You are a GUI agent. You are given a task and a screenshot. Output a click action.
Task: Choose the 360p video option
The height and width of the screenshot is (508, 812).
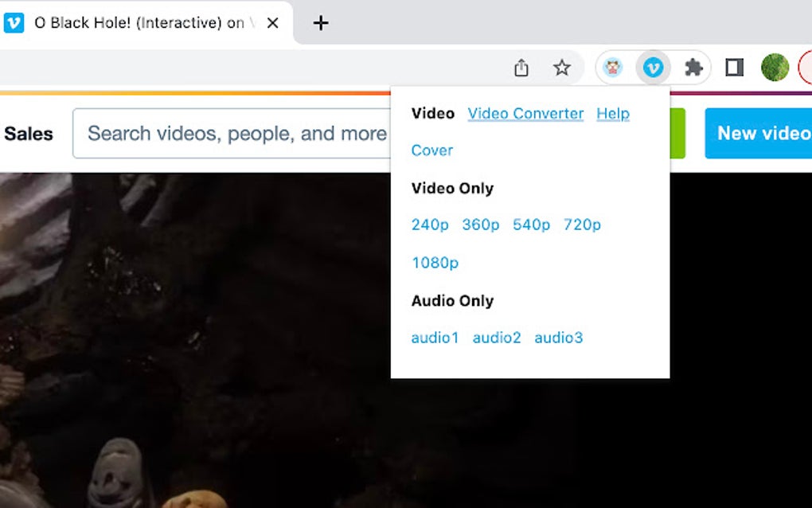(x=481, y=225)
